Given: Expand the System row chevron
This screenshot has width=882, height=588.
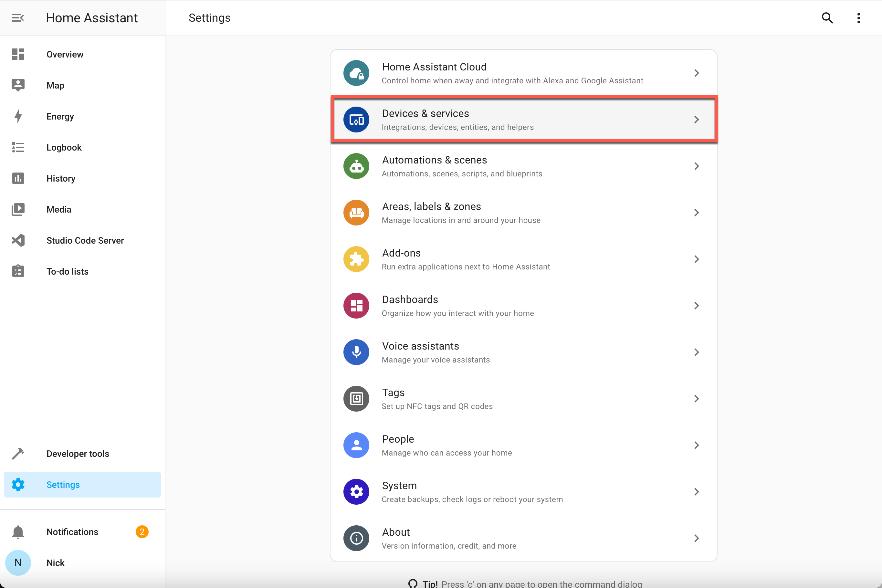Looking at the screenshot, I should pyautogui.click(x=696, y=492).
